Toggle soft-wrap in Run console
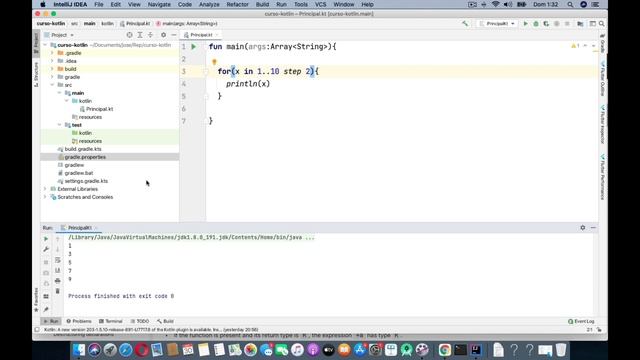640x360 pixels. tap(58, 260)
